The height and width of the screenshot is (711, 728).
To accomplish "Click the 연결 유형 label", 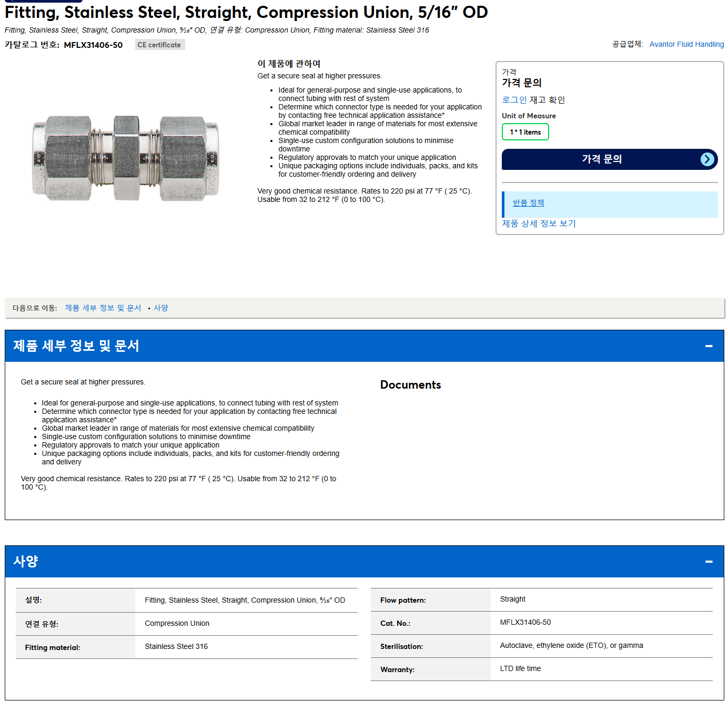I will 42,624.
